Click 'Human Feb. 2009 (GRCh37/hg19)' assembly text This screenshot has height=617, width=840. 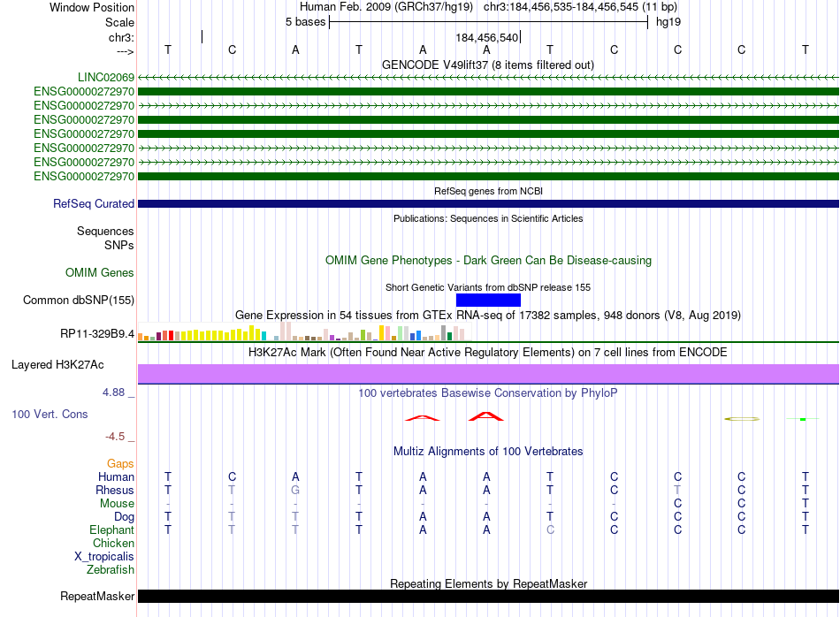point(386,7)
